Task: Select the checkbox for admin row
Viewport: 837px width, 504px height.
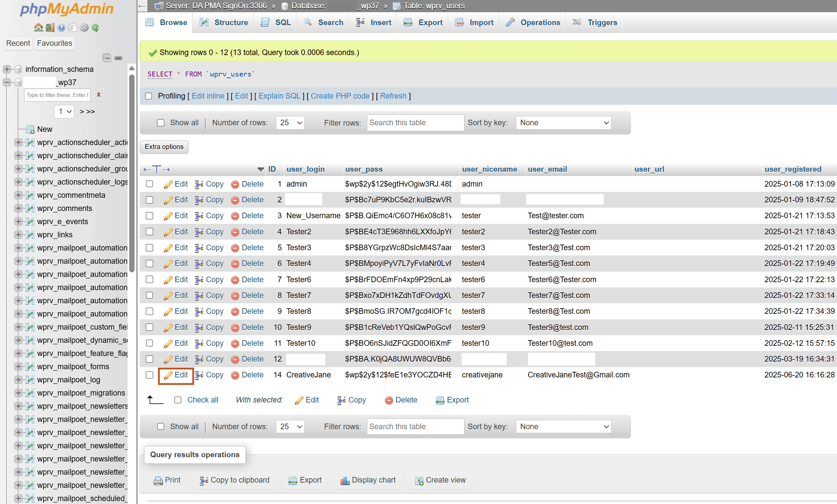Action: pos(149,184)
